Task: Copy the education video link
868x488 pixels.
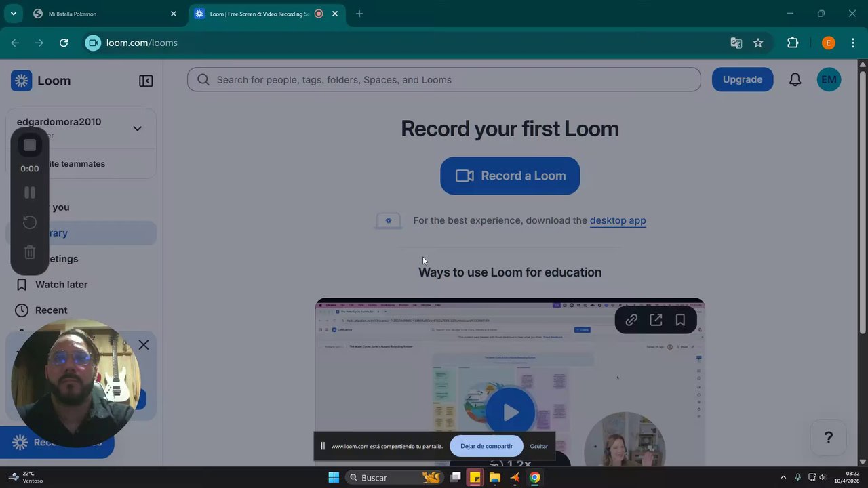Action: 631,320
